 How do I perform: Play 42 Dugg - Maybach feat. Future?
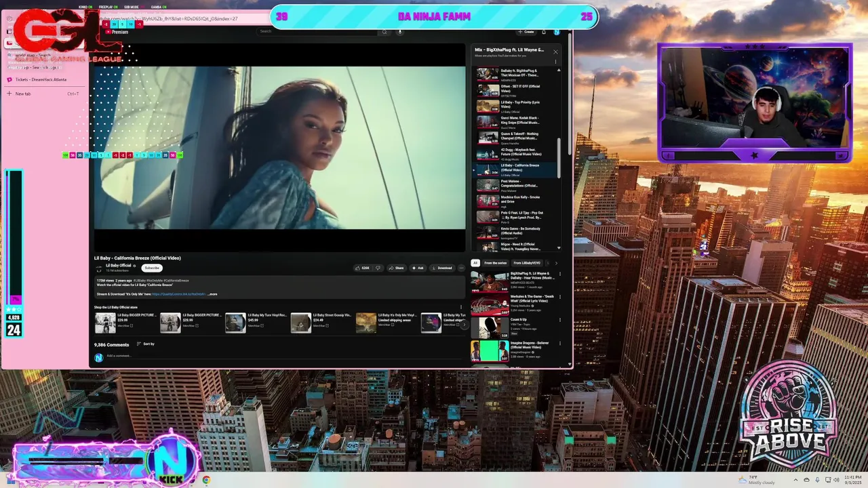pos(515,153)
